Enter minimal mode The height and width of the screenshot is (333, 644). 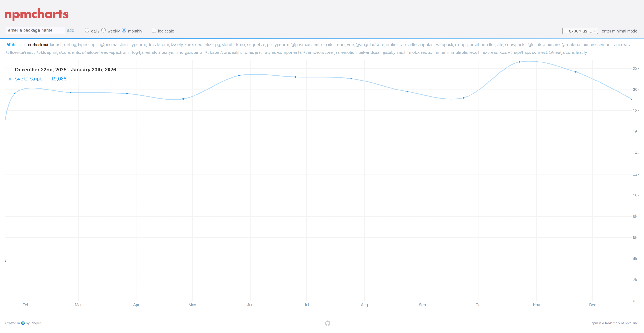(619, 31)
